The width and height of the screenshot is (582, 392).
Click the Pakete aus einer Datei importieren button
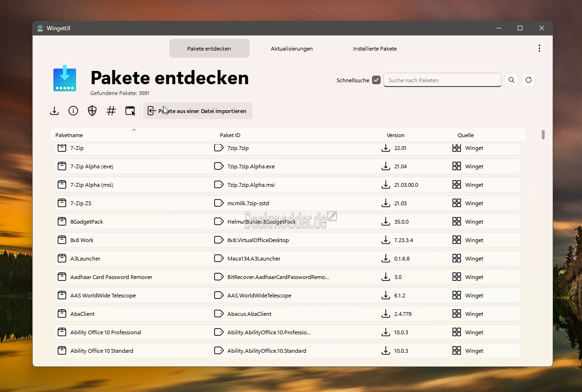198,111
